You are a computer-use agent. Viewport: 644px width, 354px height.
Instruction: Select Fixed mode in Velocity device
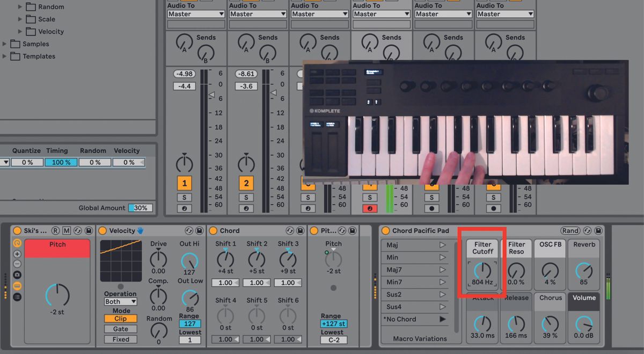click(120, 339)
